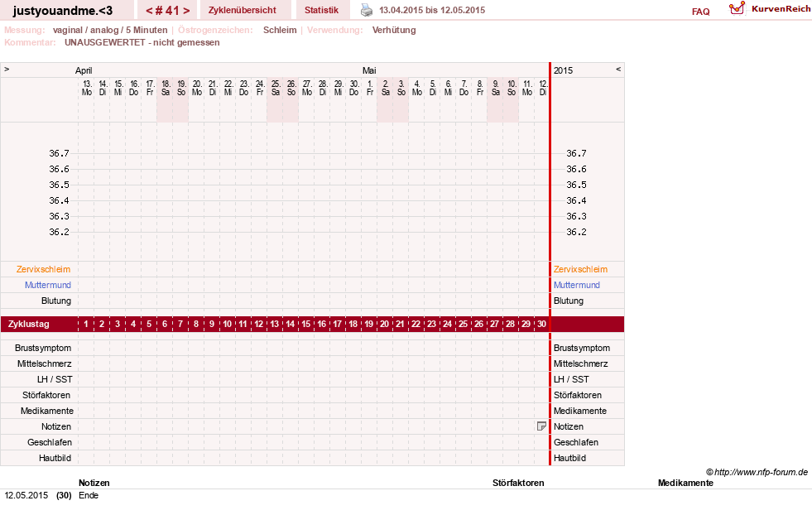Click the left Geschlafen row label
Screen dimensions: 812x515
50,442
